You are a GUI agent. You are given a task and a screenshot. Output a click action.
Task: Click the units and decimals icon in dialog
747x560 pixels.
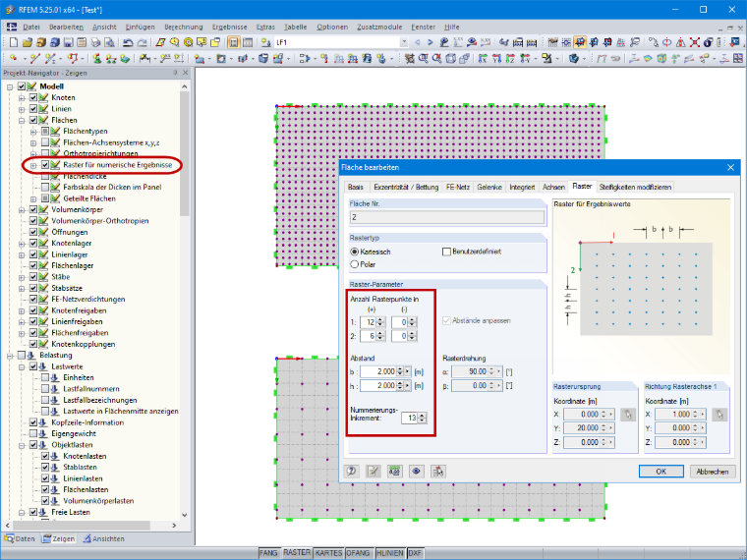(x=394, y=471)
